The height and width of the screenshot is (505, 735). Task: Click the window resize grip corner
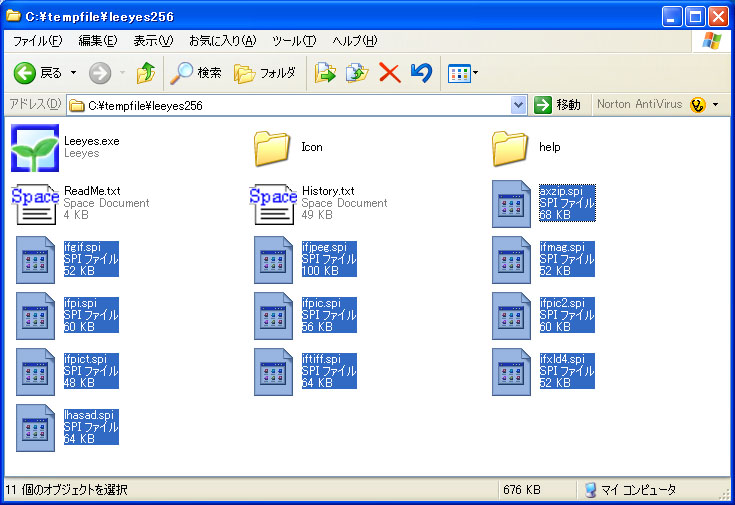pos(726,495)
